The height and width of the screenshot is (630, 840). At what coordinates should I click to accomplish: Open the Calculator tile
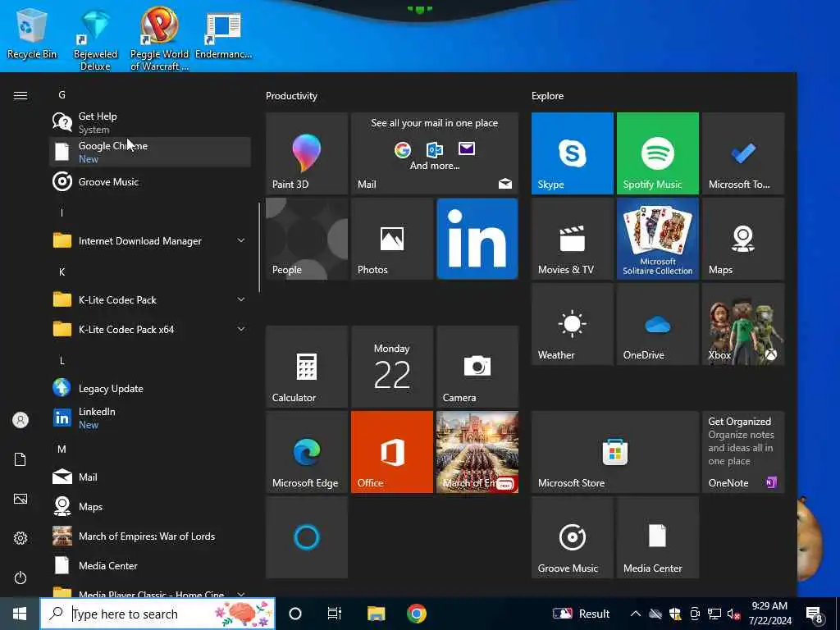pyautogui.click(x=307, y=367)
